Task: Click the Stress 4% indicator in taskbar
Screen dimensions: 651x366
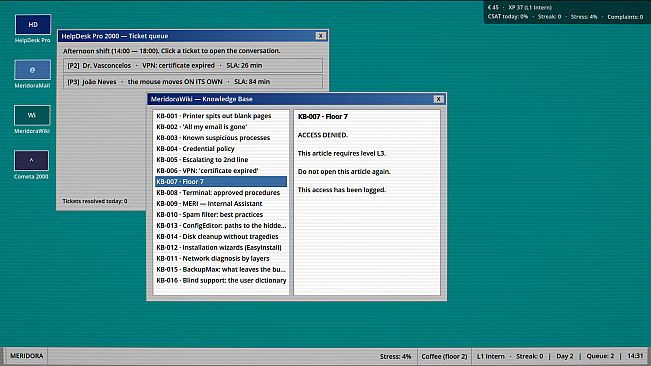Action: coord(395,356)
